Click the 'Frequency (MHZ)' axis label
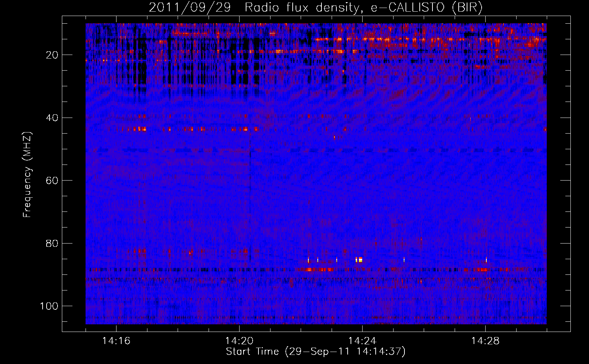 tap(27, 175)
